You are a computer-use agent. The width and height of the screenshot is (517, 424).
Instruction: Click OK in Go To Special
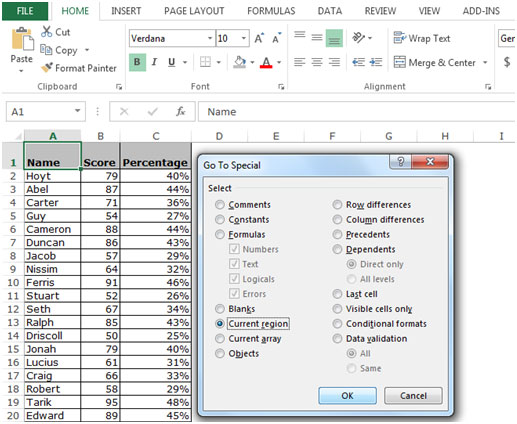pyautogui.click(x=347, y=396)
